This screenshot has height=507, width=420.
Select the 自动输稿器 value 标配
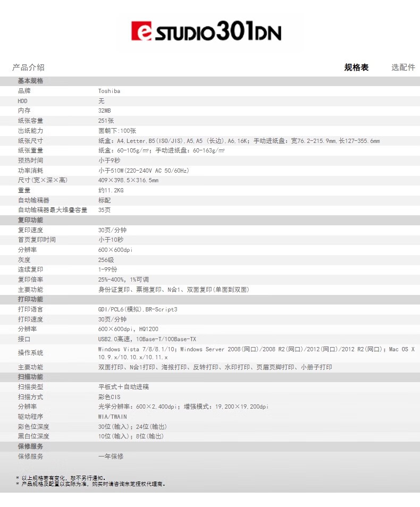[105, 200]
